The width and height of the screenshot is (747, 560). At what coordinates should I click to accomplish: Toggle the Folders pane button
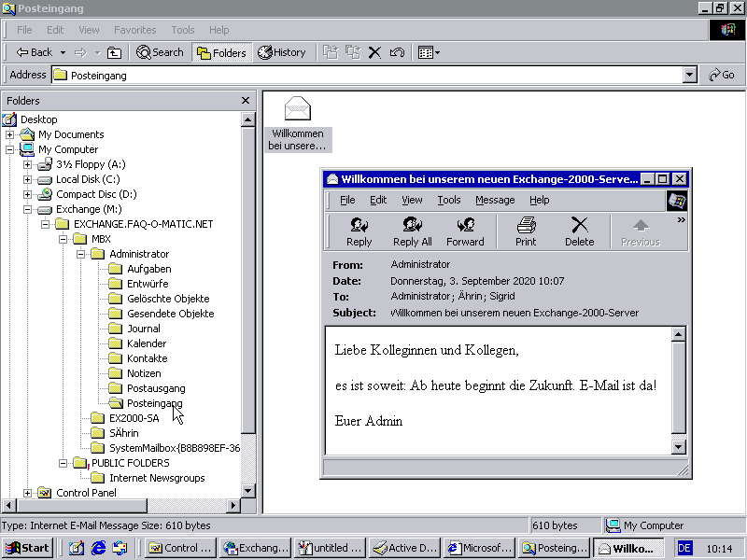221,52
